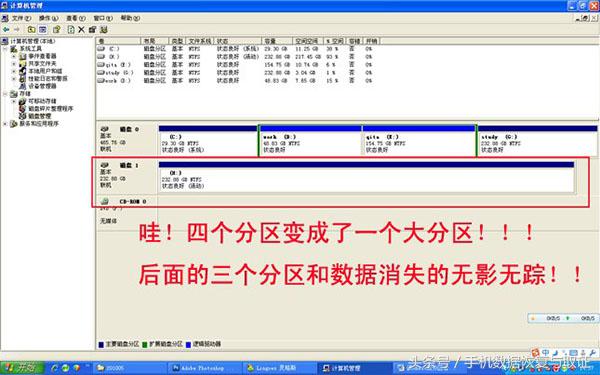600x375 pixels.
Task: Open the 帮助(H) menu
Action: [x=130, y=18]
